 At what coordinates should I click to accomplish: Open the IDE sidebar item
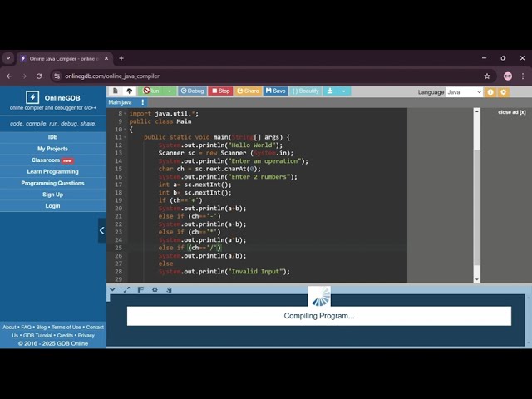click(52, 137)
